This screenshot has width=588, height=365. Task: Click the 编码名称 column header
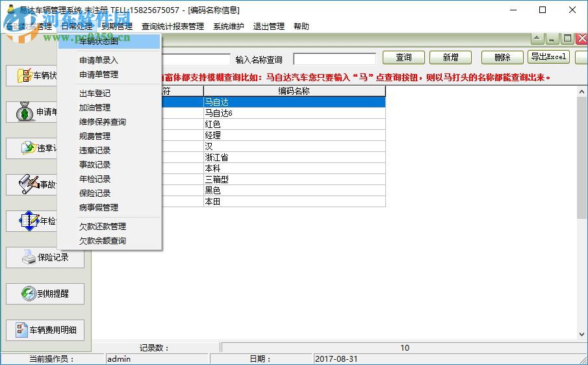click(x=294, y=91)
